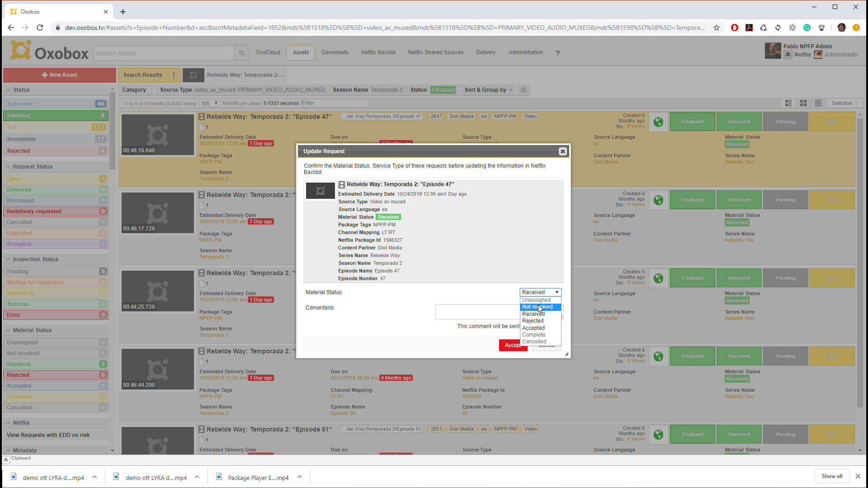Open a new browser tab
Image resolution: width=868 pixels, height=488 pixels.
123,12
